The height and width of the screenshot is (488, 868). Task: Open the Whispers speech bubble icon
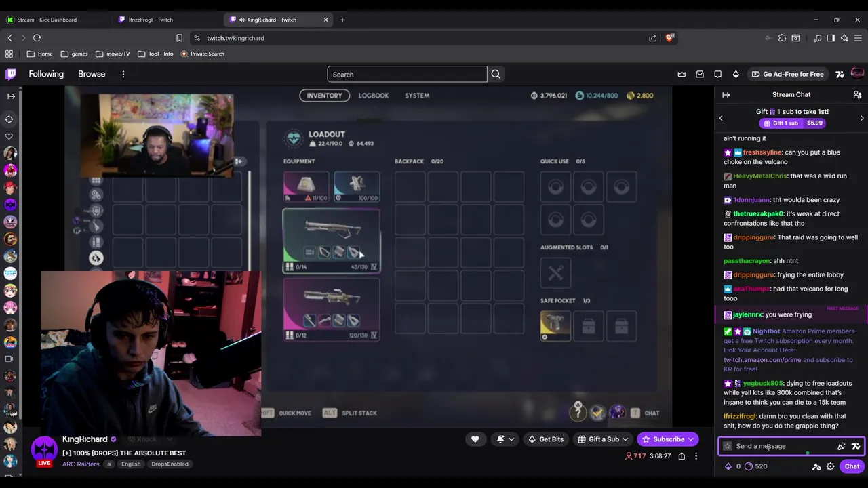pos(718,74)
